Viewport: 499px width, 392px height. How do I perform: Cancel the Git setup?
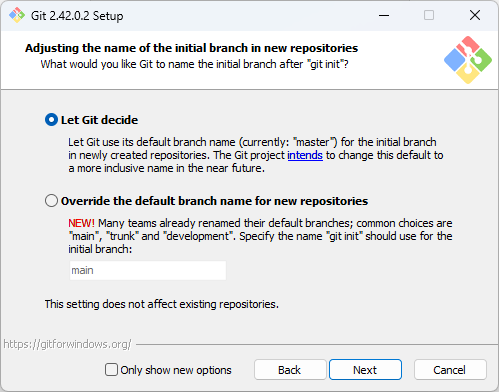pos(450,370)
